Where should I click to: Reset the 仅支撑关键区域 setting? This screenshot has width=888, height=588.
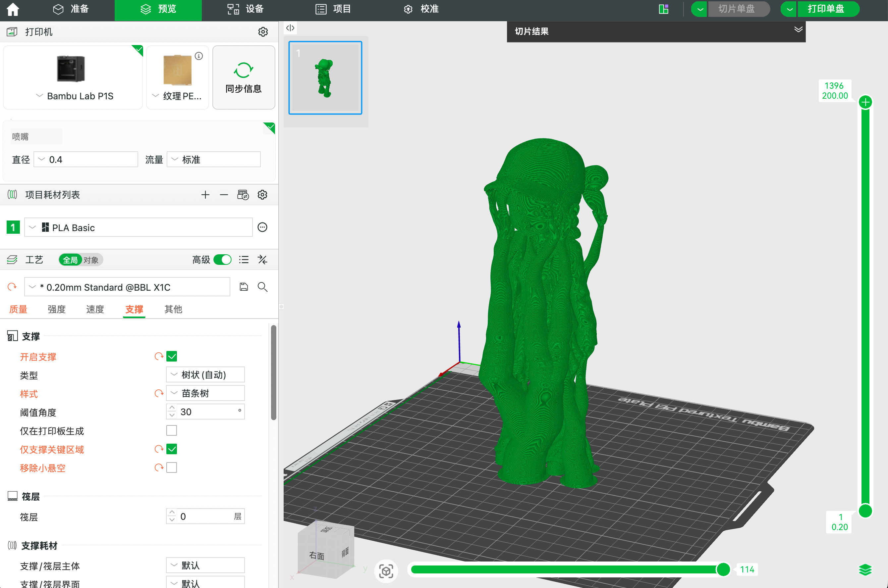pos(159,449)
